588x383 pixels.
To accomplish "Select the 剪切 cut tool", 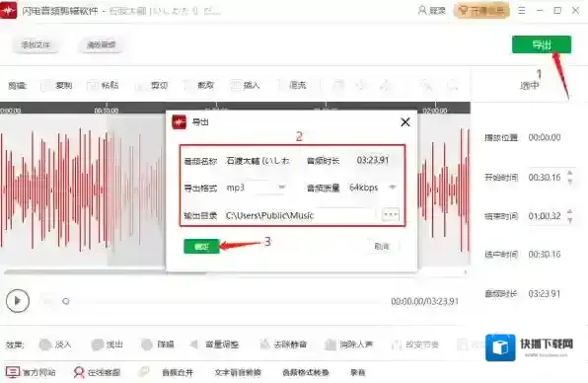I will (152, 86).
